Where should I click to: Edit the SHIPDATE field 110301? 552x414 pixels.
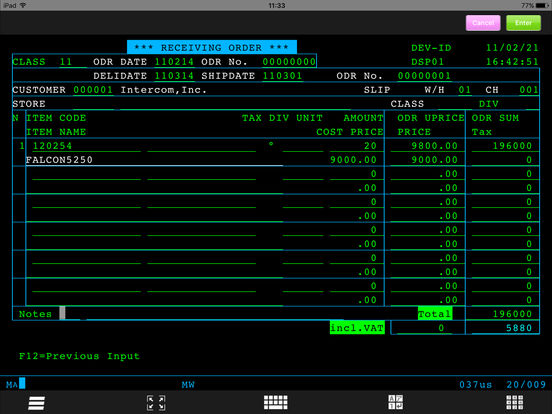click(282, 76)
